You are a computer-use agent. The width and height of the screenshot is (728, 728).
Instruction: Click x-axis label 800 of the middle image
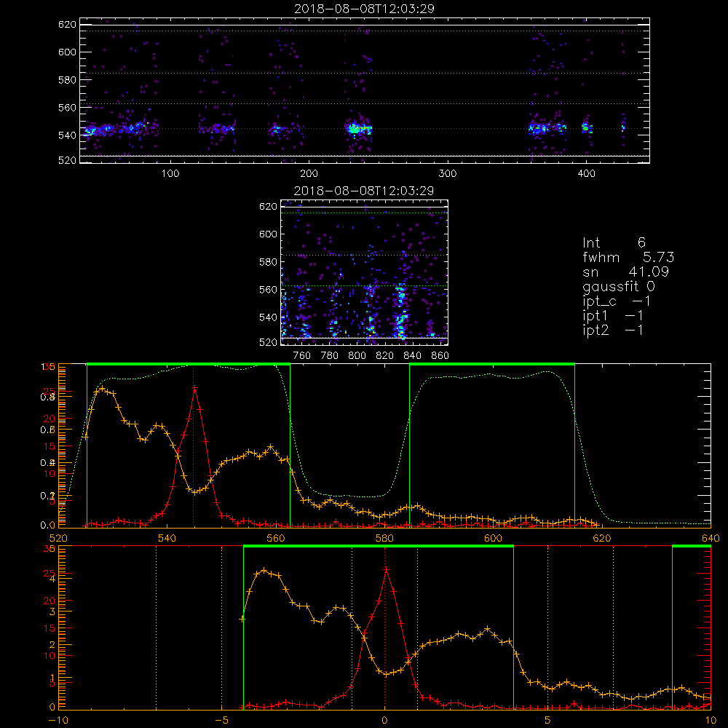click(x=357, y=356)
